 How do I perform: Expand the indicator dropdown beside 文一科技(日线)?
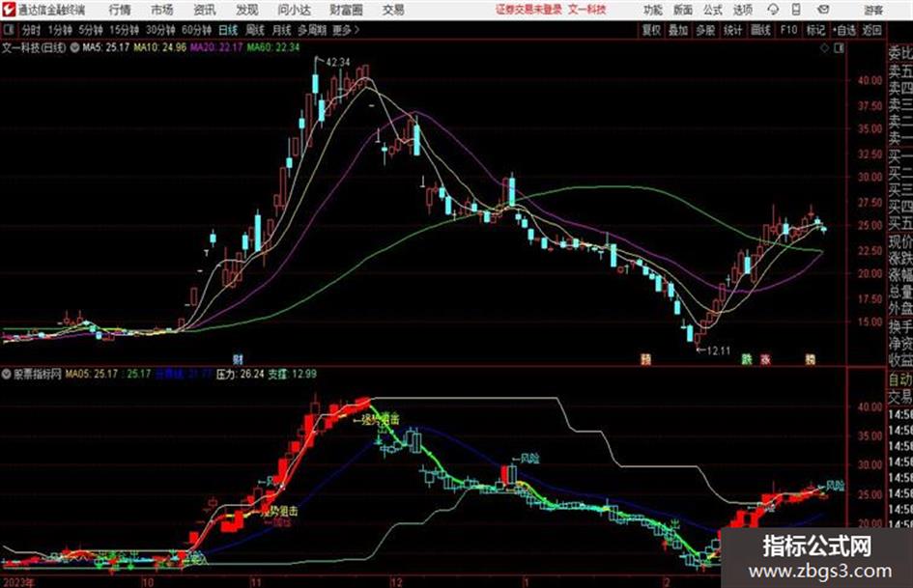click(x=74, y=47)
